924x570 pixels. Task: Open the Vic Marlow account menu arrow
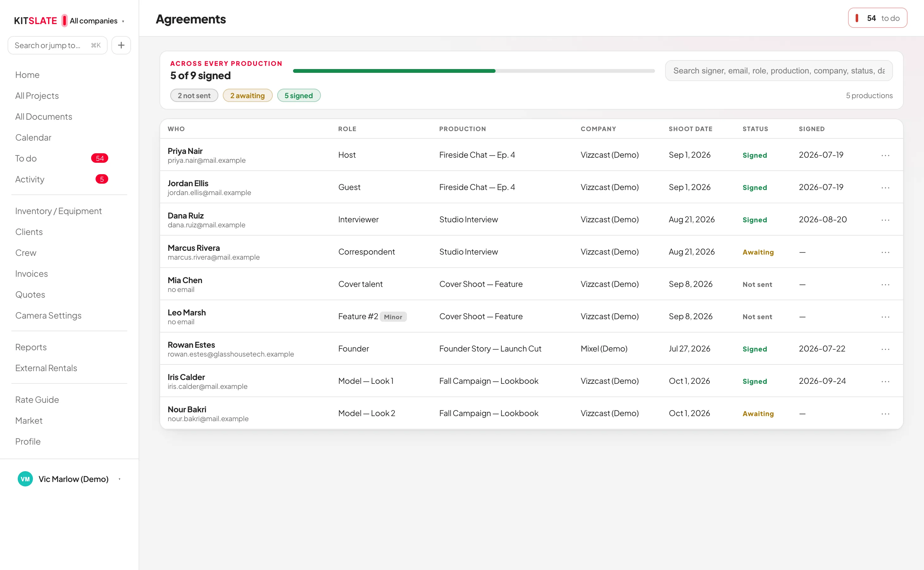pos(119,479)
